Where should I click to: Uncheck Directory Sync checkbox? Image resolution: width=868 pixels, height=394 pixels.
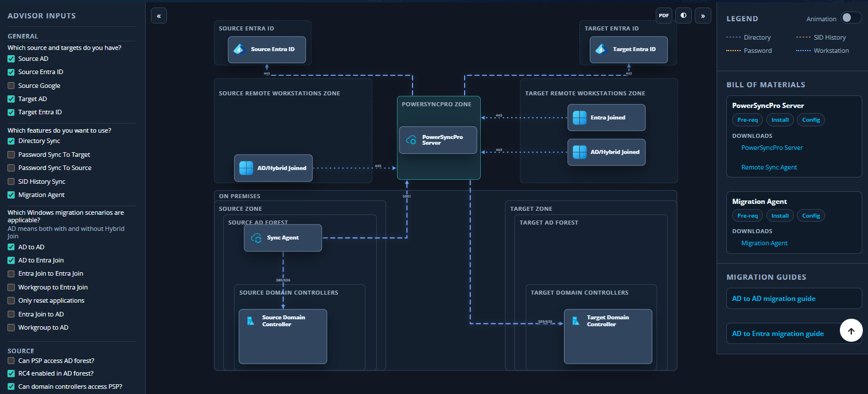(x=11, y=141)
